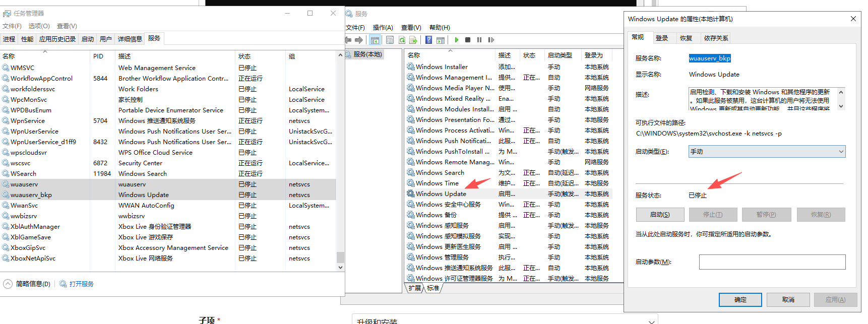This screenshot has width=868, height=324.
Task: Open the Properties icon in Services toolbar
Action: point(390,40)
